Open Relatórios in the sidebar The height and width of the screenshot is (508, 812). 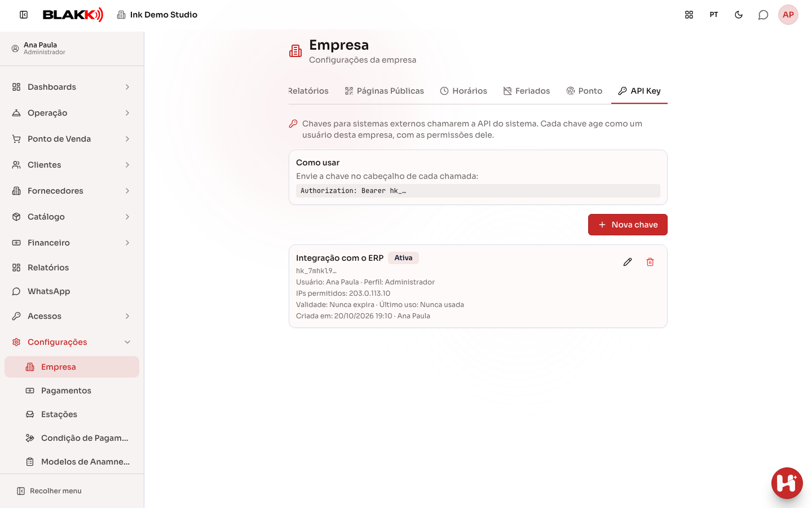tap(72, 268)
